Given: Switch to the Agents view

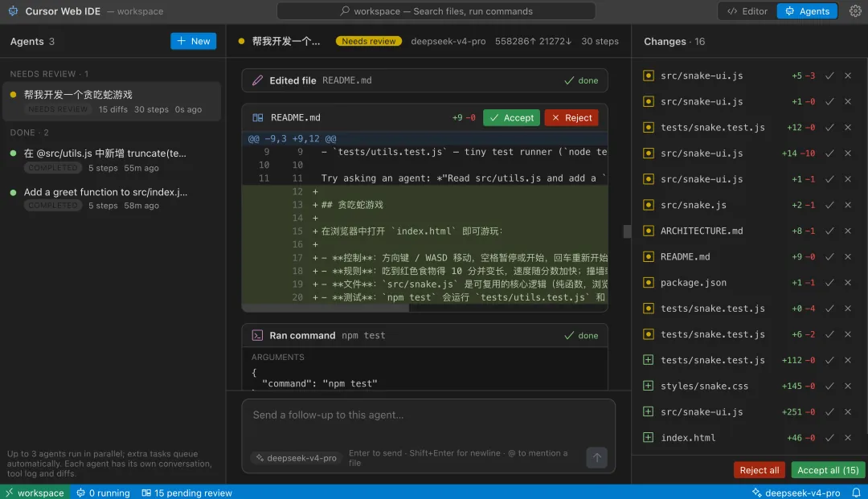Looking at the screenshot, I should click(807, 11).
